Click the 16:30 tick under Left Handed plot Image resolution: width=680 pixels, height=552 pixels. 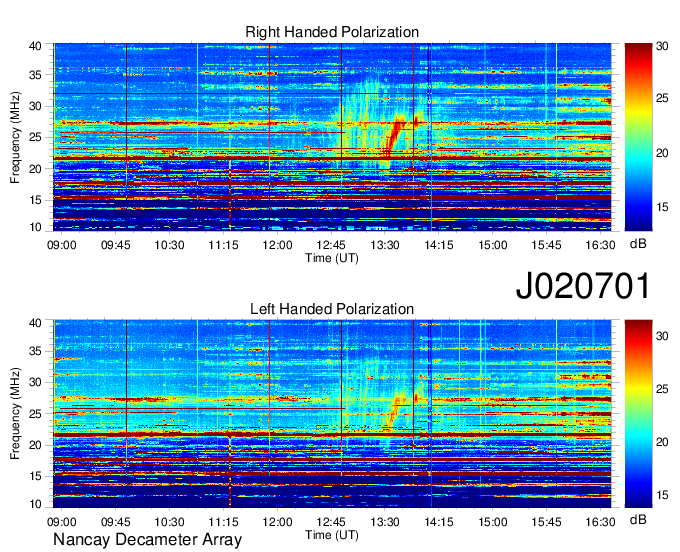pyautogui.click(x=600, y=522)
